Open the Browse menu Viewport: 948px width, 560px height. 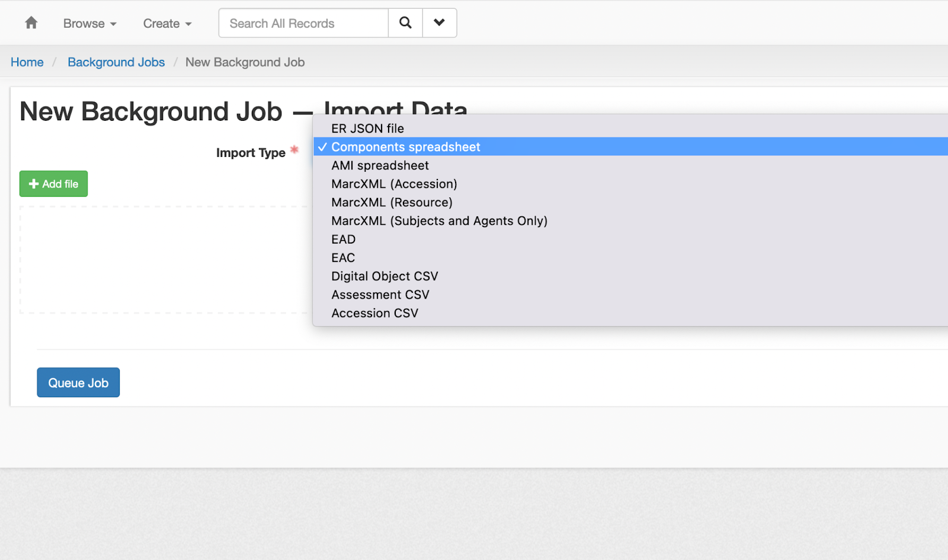pos(89,24)
